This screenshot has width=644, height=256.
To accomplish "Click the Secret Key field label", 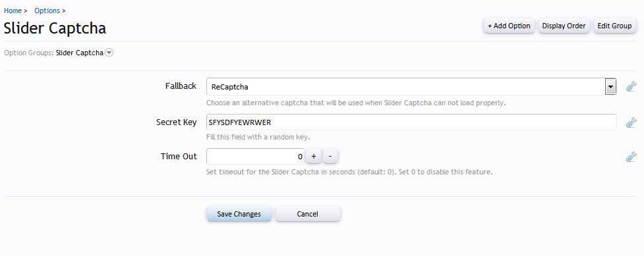I will [x=177, y=122].
